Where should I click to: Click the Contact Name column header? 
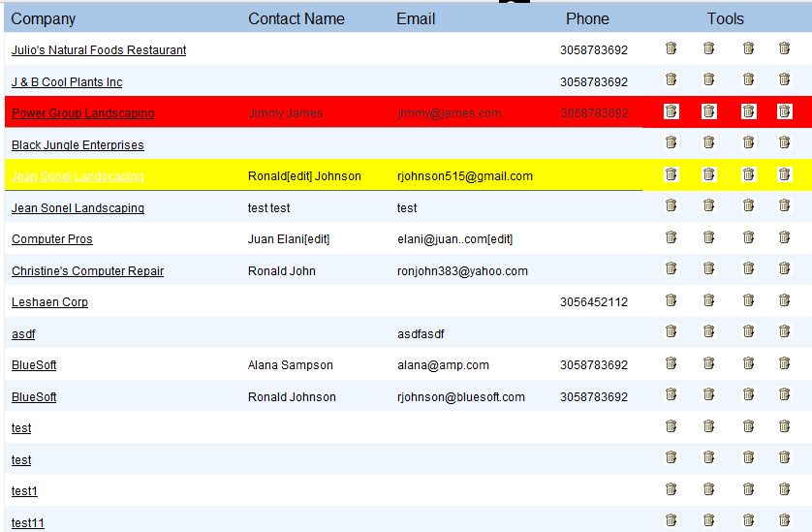tap(297, 18)
